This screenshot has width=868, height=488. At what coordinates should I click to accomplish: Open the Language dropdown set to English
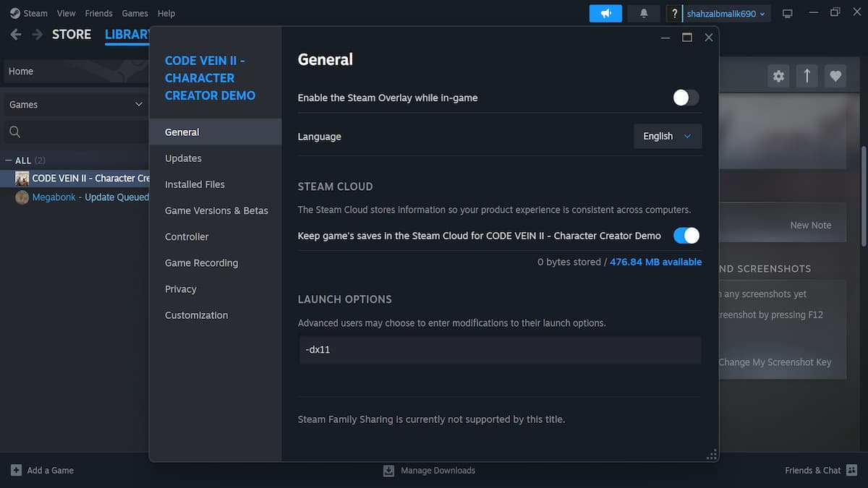(x=667, y=136)
